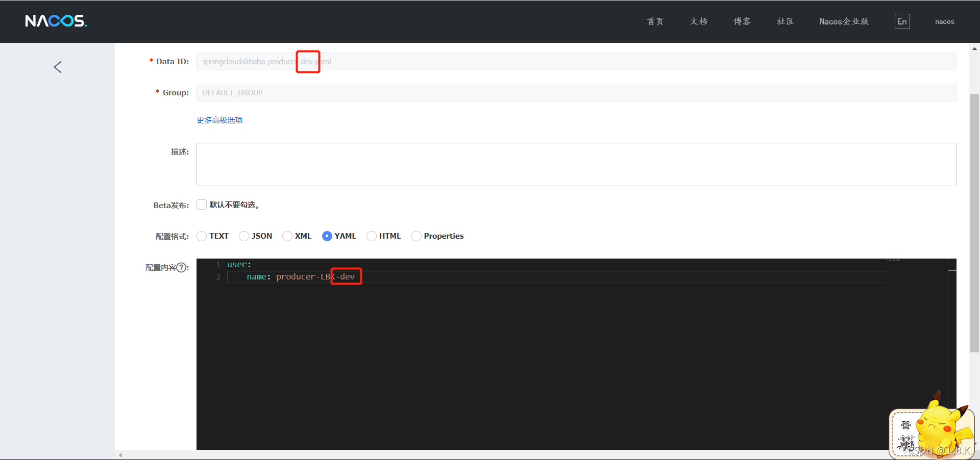Open the 社区 menu item
The image size is (980, 460).
pos(785,21)
